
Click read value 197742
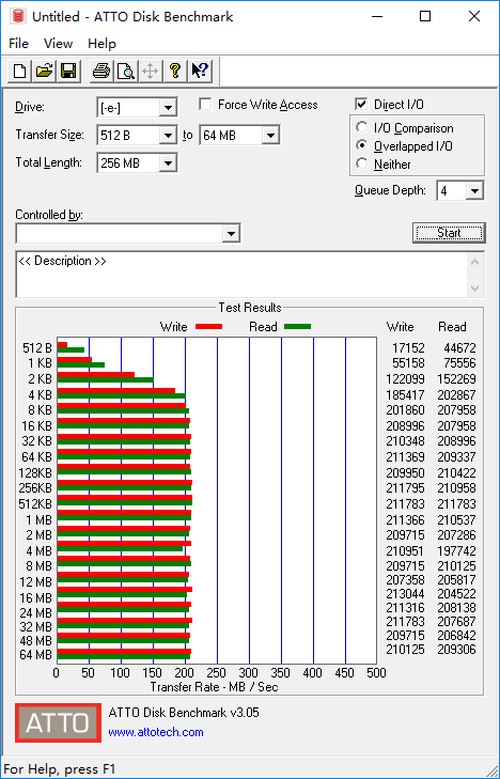coord(457,551)
